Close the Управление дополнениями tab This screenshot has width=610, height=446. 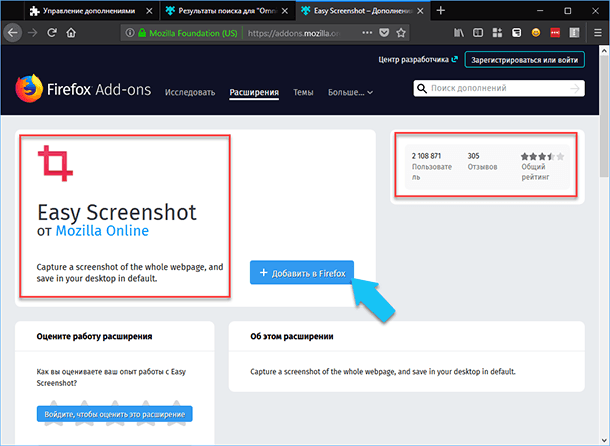coord(149,11)
